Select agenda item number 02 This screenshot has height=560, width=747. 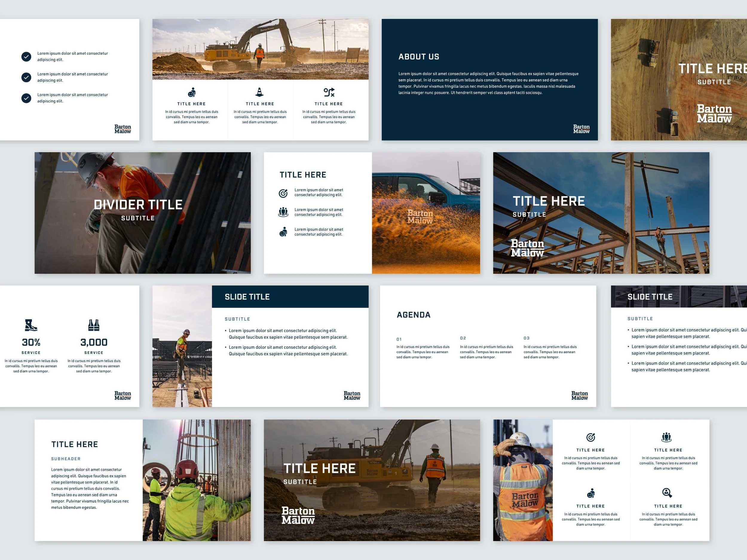click(463, 338)
